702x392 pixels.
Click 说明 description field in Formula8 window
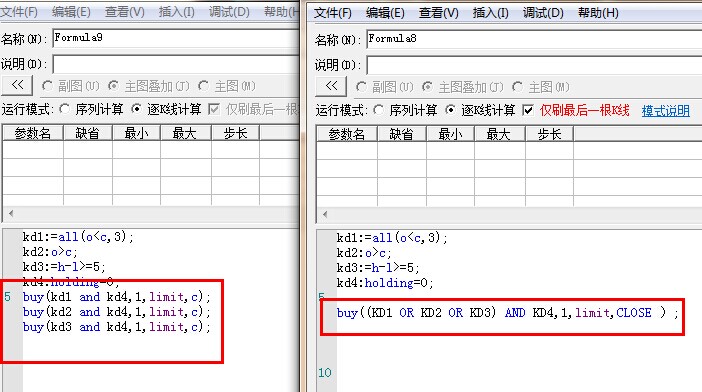[x=534, y=65]
